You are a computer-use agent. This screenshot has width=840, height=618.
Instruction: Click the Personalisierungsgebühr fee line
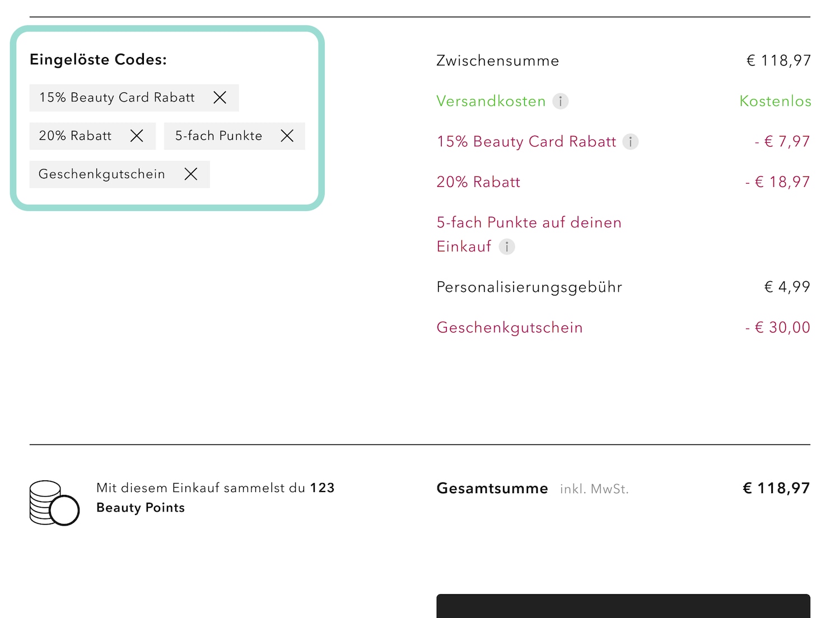(x=529, y=287)
